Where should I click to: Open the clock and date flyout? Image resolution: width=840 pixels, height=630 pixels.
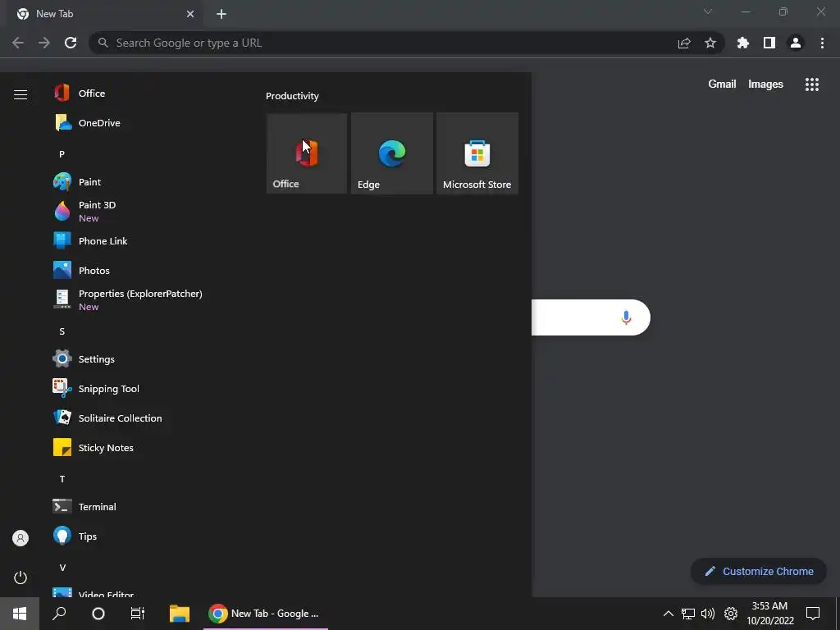tap(769, 614)
